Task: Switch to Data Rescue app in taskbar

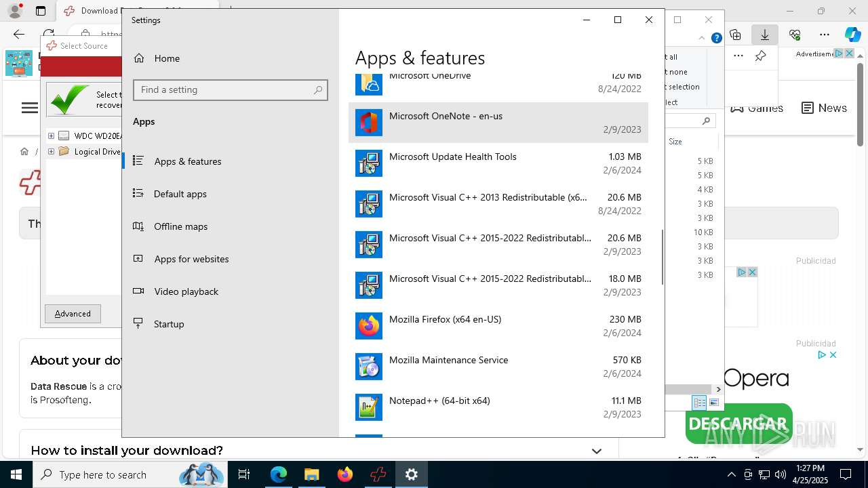Action: point(378,474)
